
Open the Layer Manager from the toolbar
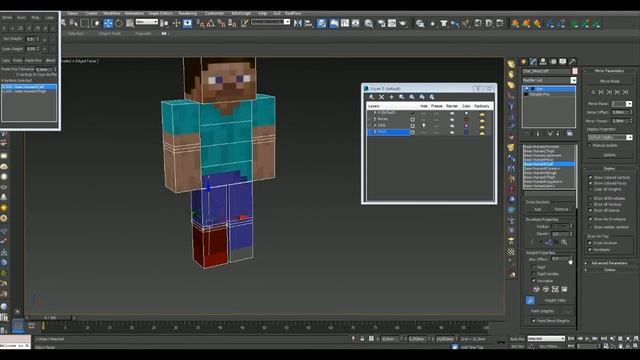click(322, 24)
